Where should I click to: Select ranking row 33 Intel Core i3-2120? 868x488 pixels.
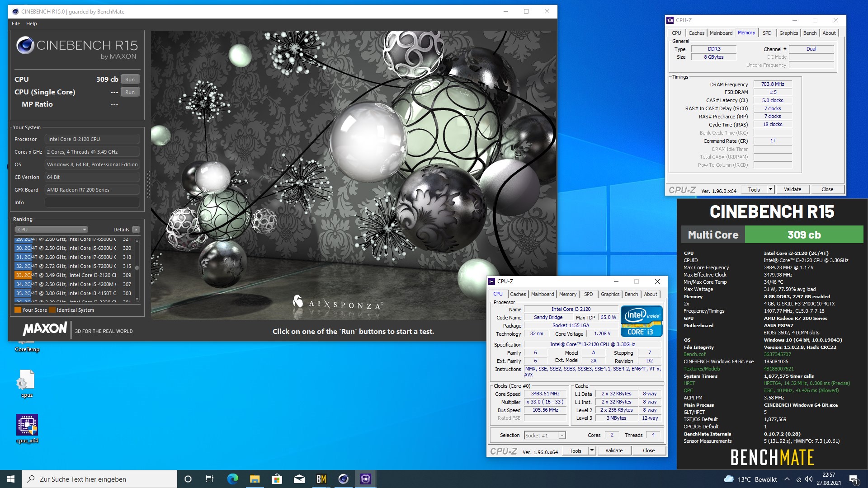pos(74,275)
